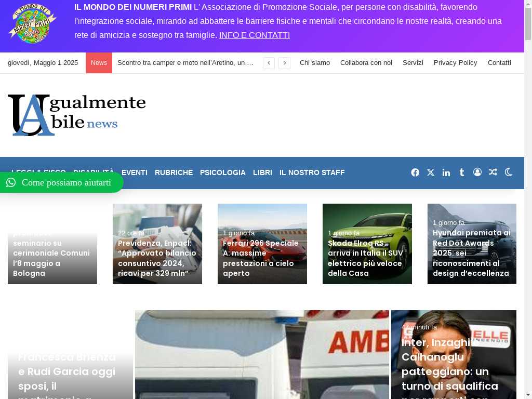The image size is (532, 399).
Task: Open the Hyundai Red Dot Awards article
Action: click(472, 253)
